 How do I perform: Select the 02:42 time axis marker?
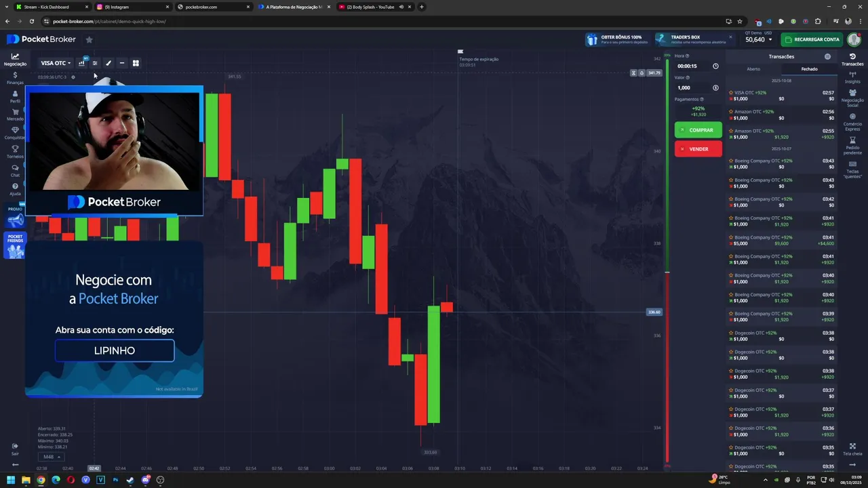(94, 468)
